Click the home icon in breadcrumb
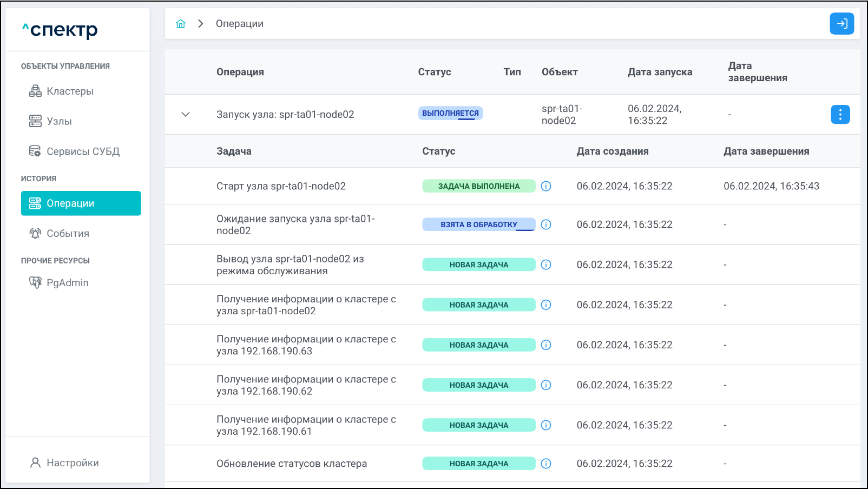 181,24
